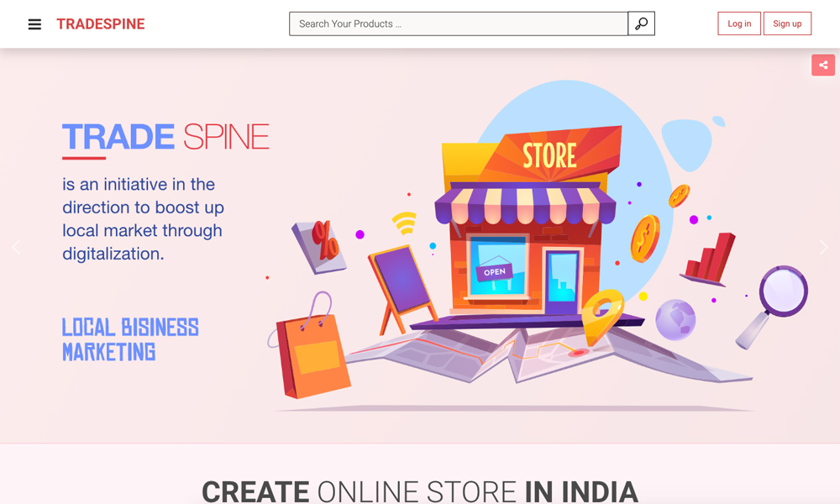Click the red bar chart illustration
This screenshot has height=504, width=840.
(710, 260)
